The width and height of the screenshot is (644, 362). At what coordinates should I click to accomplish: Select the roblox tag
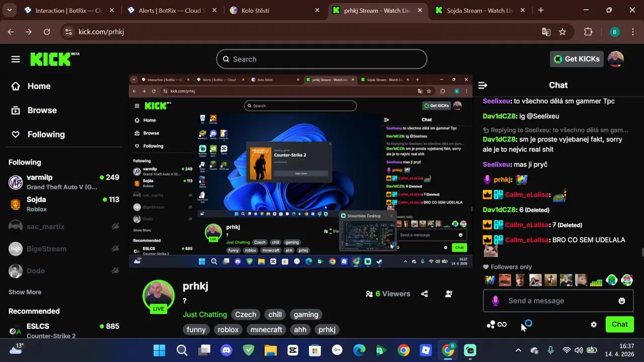(228, 330)
